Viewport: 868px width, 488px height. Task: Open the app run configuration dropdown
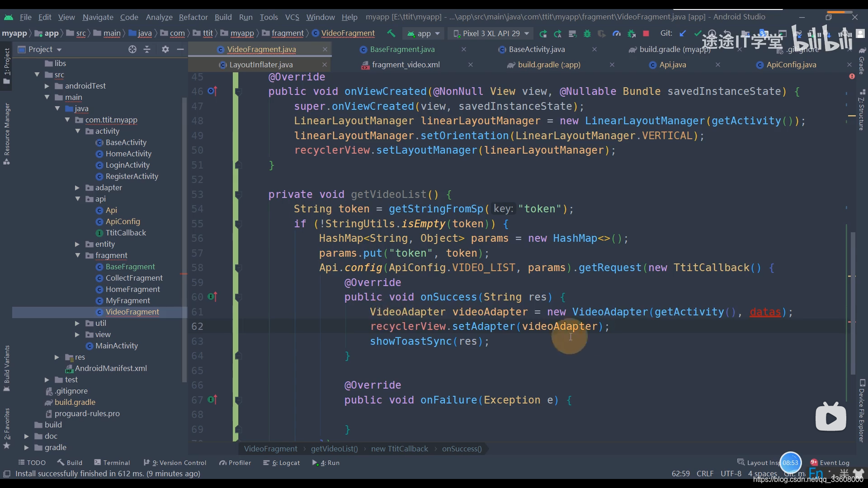pyautogui.click(x=424, y=33)
